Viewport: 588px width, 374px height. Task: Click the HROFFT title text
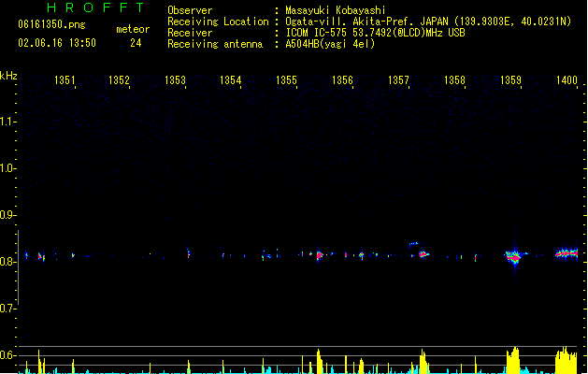pos(95,7)
